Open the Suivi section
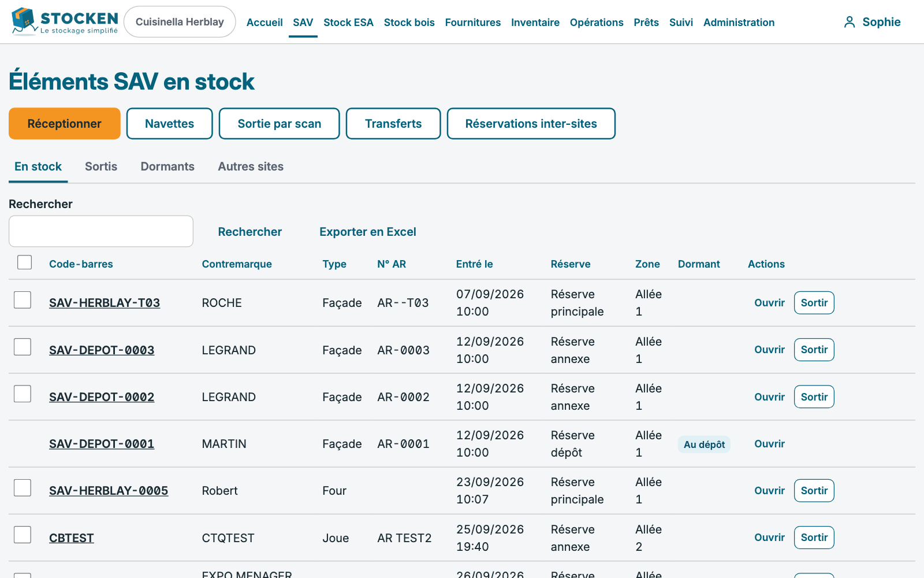924x578 pixels. pyautogui.click(x=681, y=23)
